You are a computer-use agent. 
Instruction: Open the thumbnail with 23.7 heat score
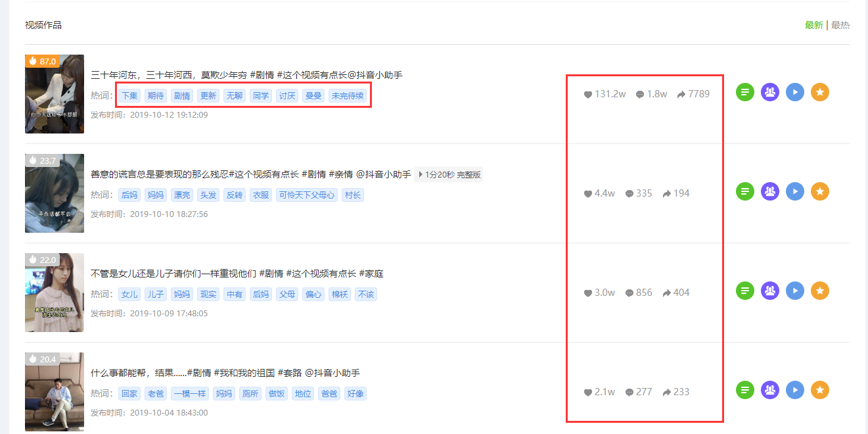55,193
